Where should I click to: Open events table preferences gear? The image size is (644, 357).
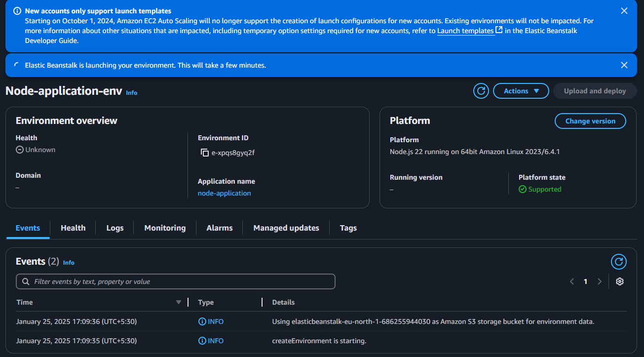pos(620,281)
